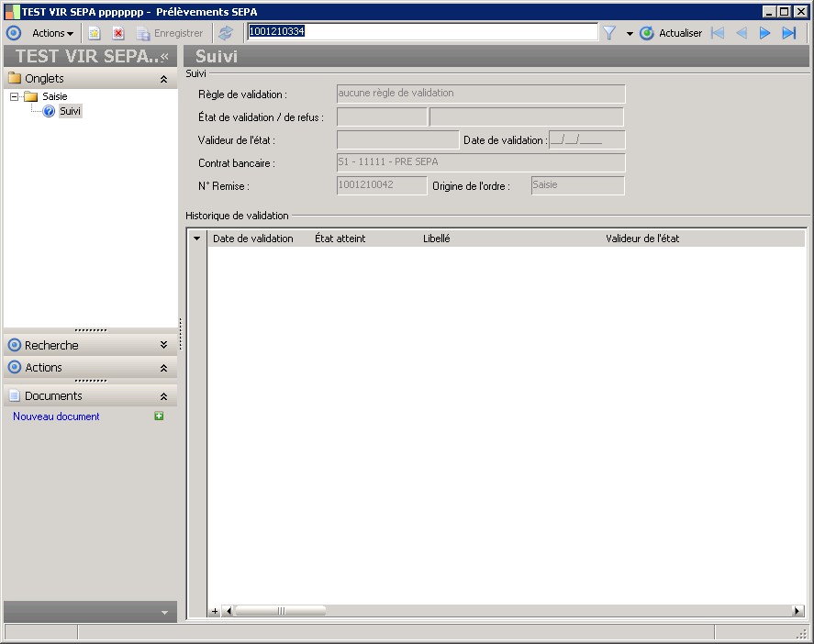Click the Recherche panel round icon
Image resolution: width=814 pixels, height=644 pixels.
tap(15, 345)
